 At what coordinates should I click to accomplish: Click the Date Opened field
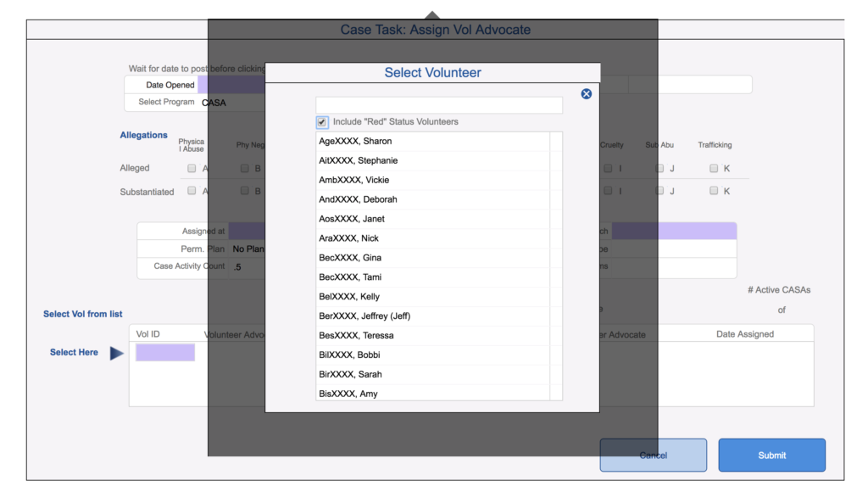click(231, 85)
